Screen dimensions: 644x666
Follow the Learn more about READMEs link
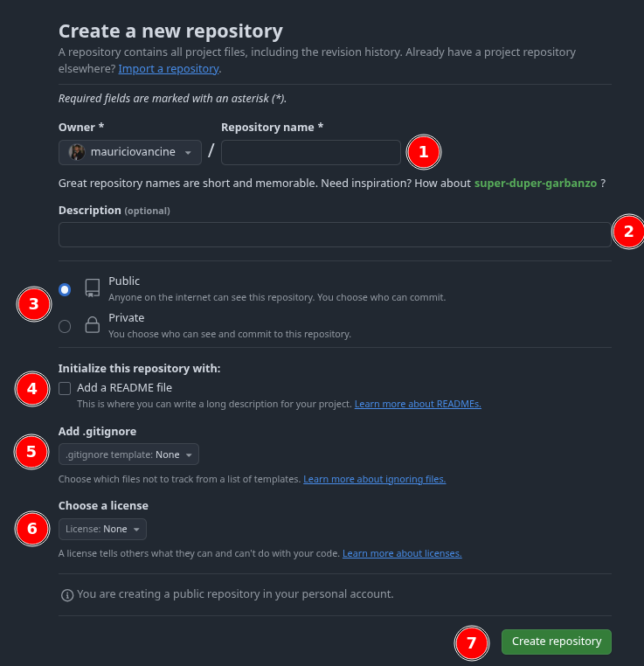pyautogui.click(x=418, y=405)
